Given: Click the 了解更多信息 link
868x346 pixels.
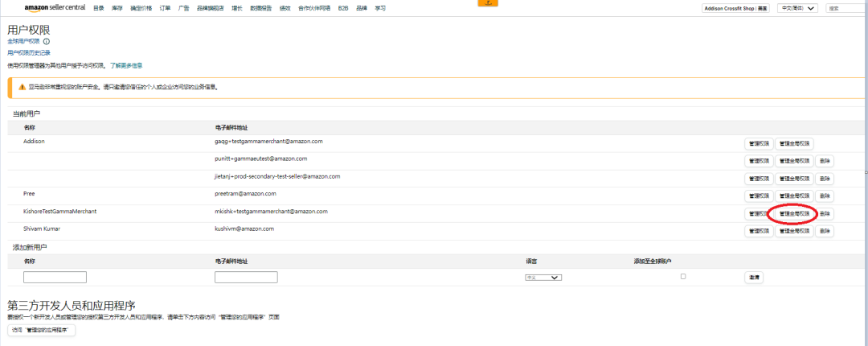Looking at the screenshot, I should 126,65.
